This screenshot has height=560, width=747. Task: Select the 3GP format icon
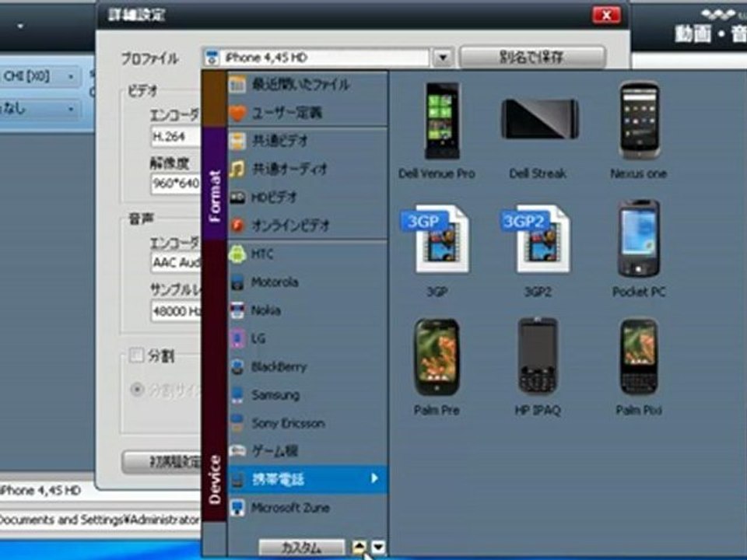pos(435,240)
